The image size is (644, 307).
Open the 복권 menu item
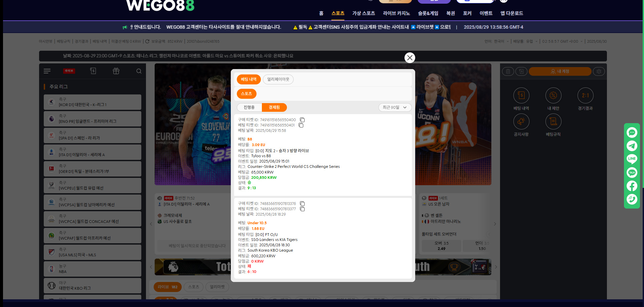(x=451, y=13)
